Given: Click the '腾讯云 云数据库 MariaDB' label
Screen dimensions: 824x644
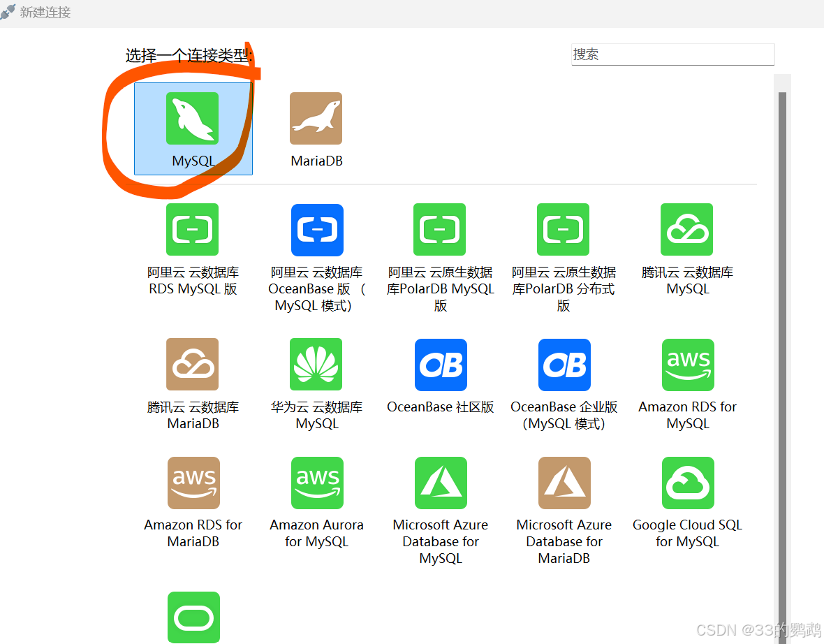Looking at the screenshot, I should 193,416.
